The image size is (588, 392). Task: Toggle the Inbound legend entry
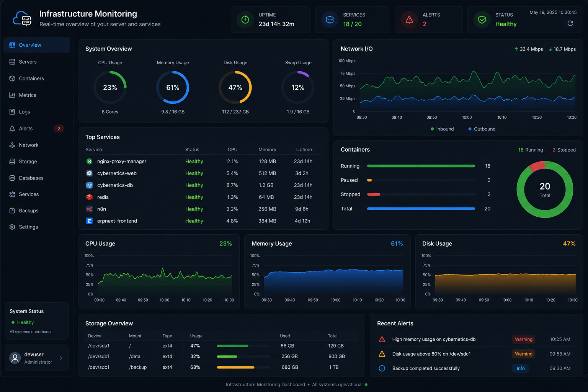pyautogui.click(x=442, y=129)
